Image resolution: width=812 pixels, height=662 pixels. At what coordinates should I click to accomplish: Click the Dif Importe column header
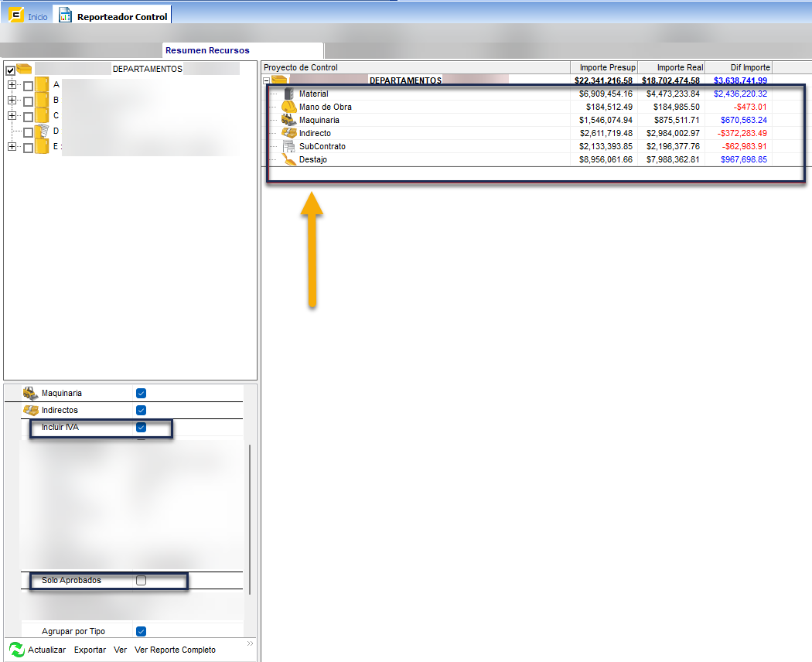click(739, 67)
